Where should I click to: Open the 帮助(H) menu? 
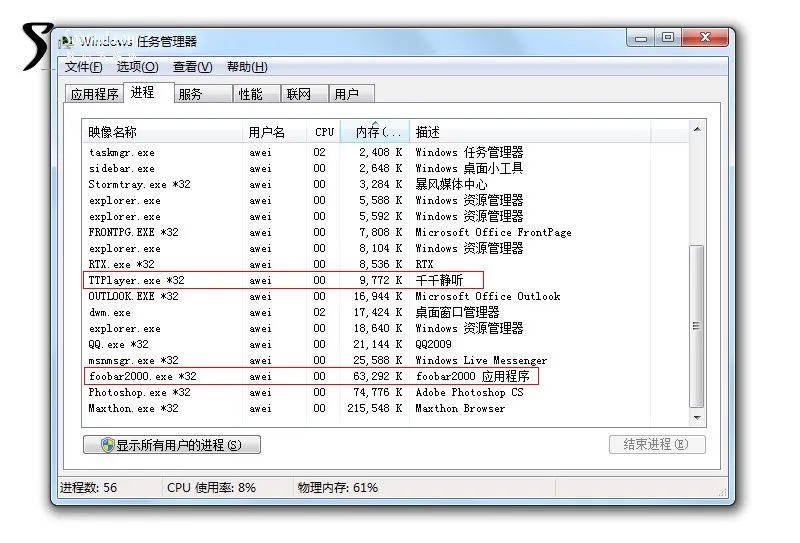(x=247, y=67)
